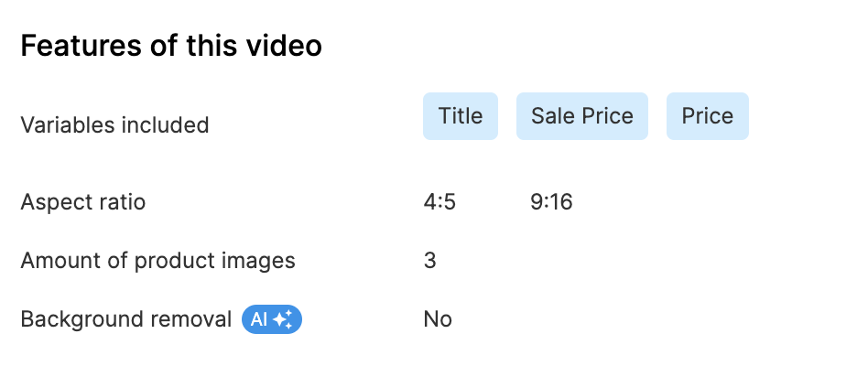Click the word Features in the heading

pyautogui.click(x=81, y=46)
